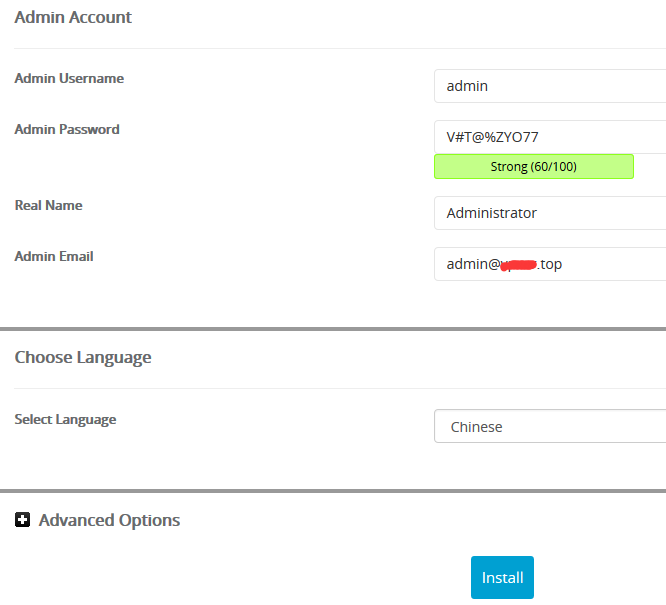Click the Select Language label
This screenshot has width=666, height=605.
pos(65,419)
